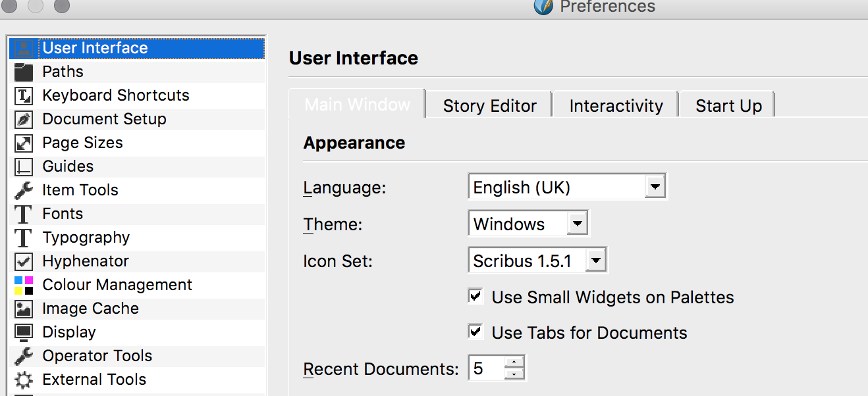Click the Recent Documents number field
This screenshot has width=868, height=396.
pos(486,369)
